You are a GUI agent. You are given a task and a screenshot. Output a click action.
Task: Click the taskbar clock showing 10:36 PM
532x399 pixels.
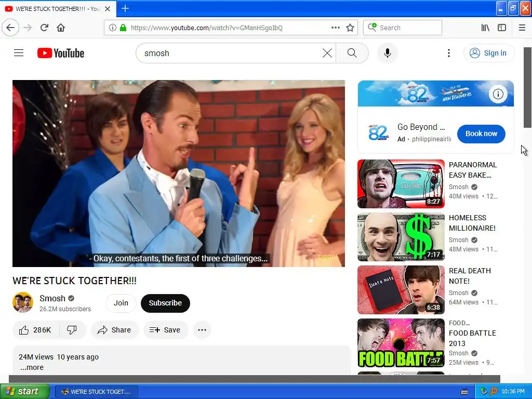click(x=513, y=392)
